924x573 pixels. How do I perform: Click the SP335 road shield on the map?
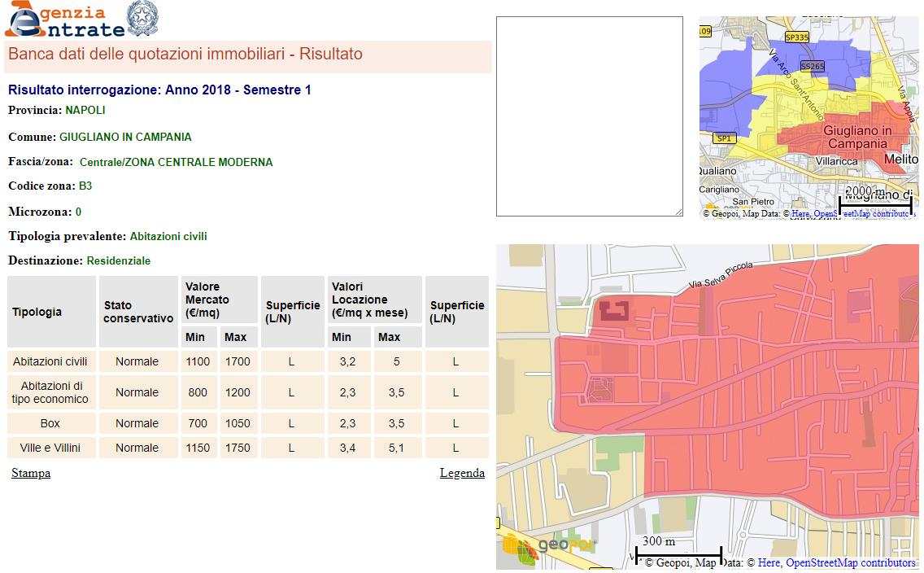tap(797, 37)
